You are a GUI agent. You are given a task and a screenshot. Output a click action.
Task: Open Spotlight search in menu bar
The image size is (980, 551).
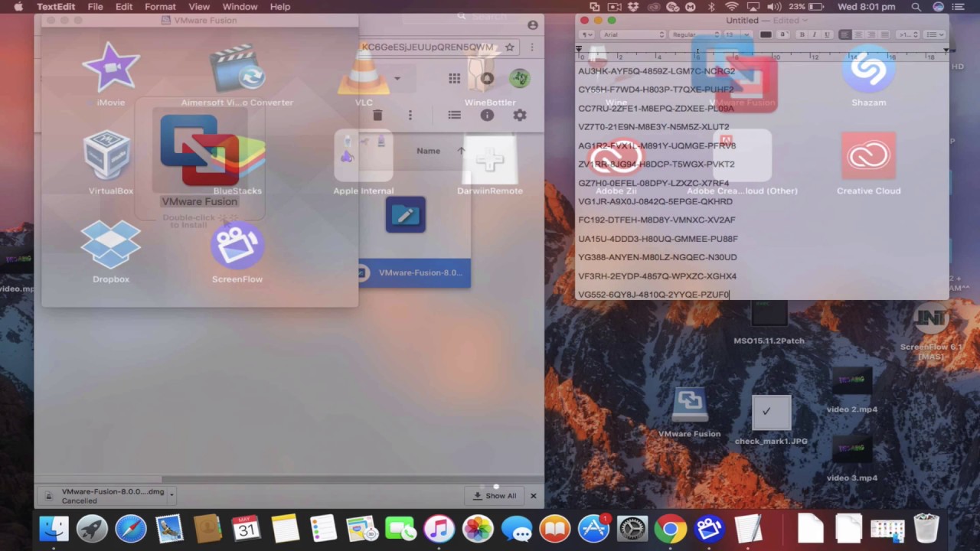[916, 7]
